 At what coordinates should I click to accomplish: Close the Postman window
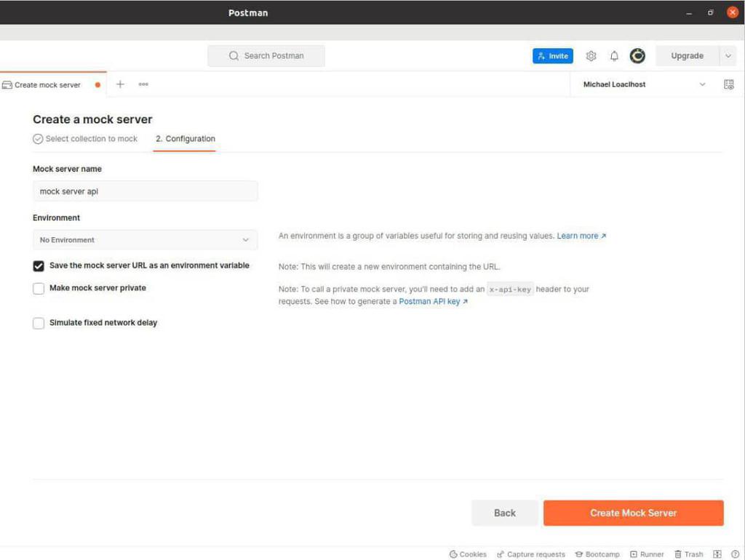[x=733, y=12]
